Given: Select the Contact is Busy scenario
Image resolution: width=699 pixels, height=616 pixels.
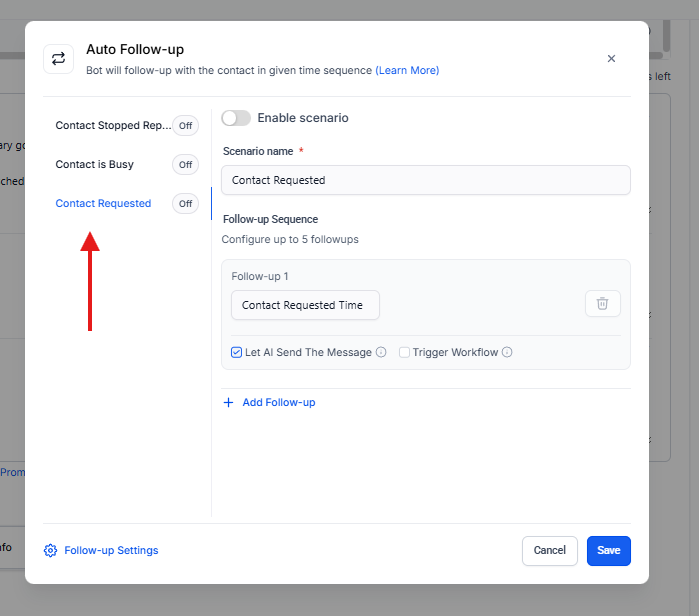Looking at the screenshot, I should click(x=94, y=164).
